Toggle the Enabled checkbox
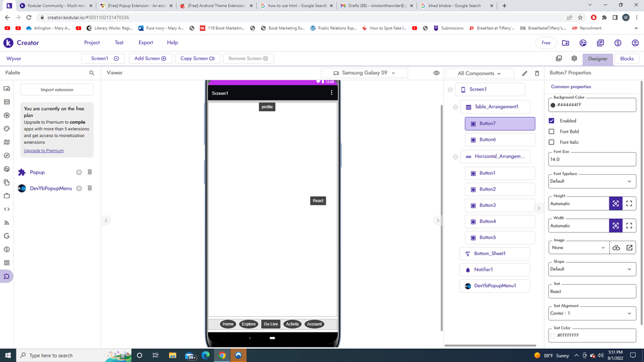Image resolution: width=644 pixels, height=362 pixels. point(552,121)
